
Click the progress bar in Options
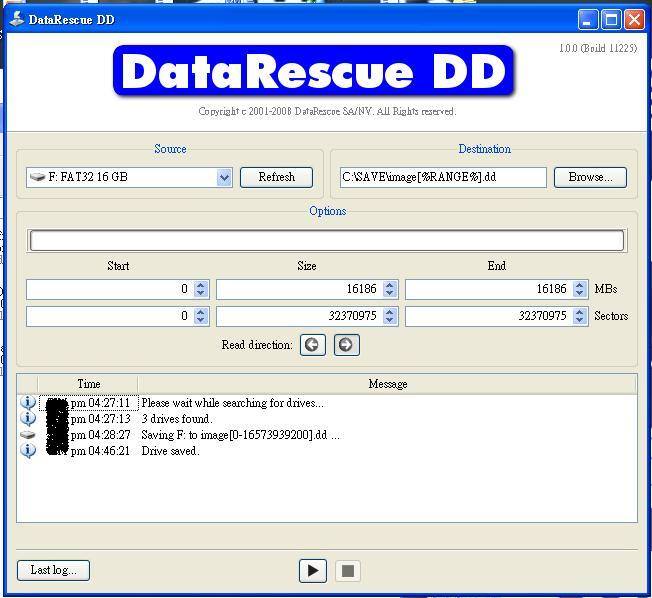tap(327, 240)
